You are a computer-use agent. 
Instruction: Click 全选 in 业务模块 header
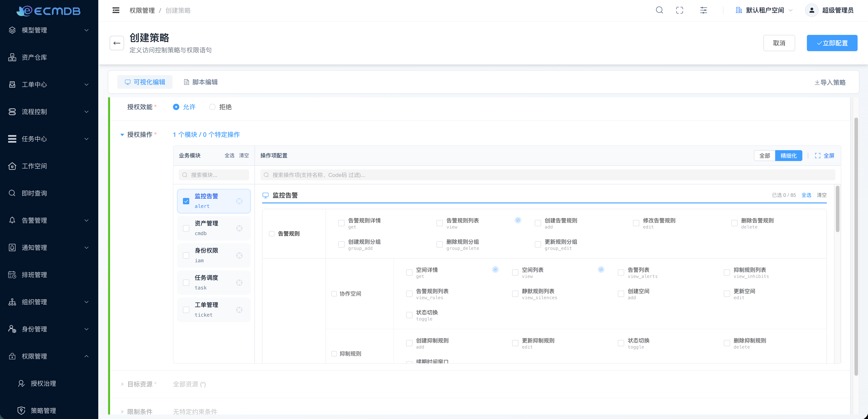(230, 156)
